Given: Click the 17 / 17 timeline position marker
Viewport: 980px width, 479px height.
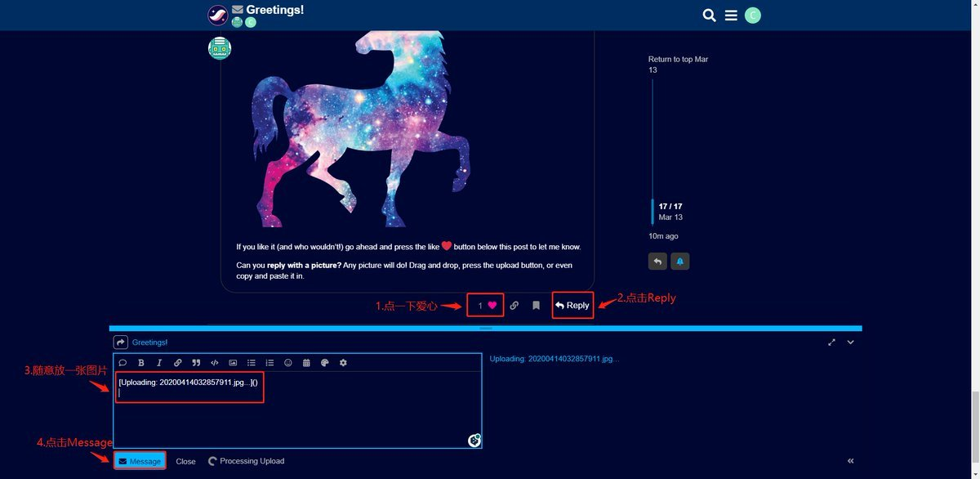Looking at the screenshot, I should tap(670, 207).
